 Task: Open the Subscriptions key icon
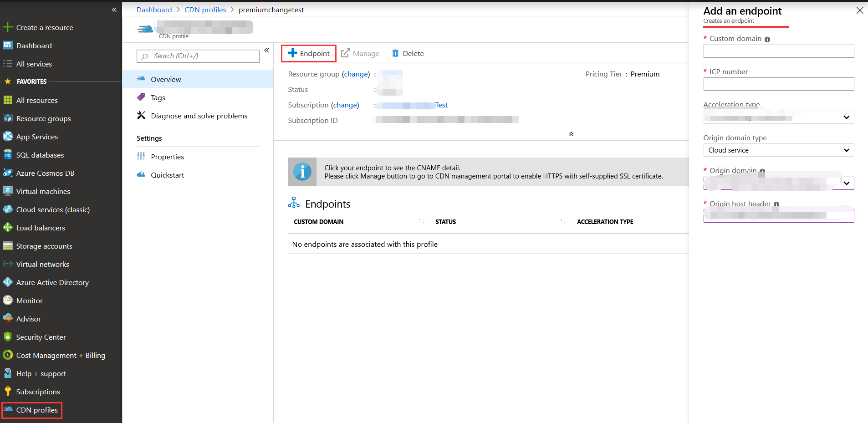(8, 392)
